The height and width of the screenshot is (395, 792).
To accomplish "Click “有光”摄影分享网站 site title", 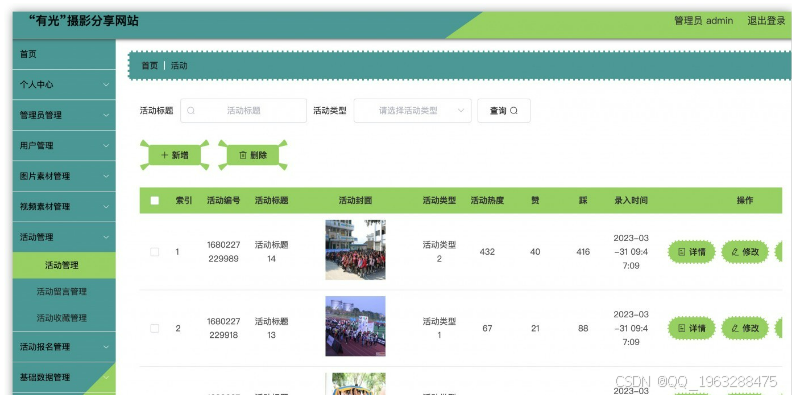I will pos(84,21).
